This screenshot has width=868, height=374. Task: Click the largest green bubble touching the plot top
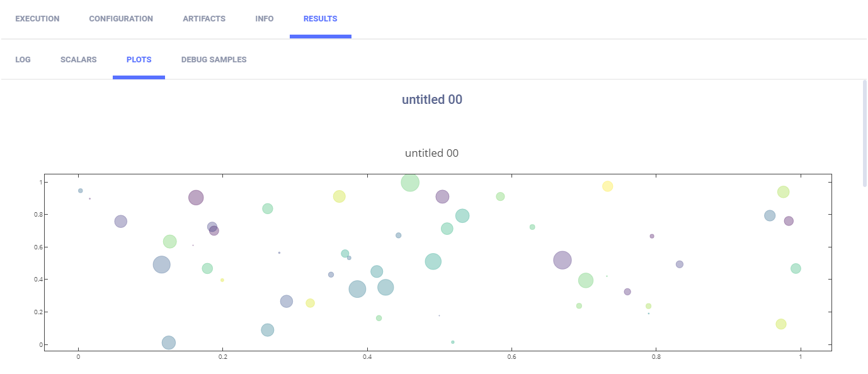410,183
